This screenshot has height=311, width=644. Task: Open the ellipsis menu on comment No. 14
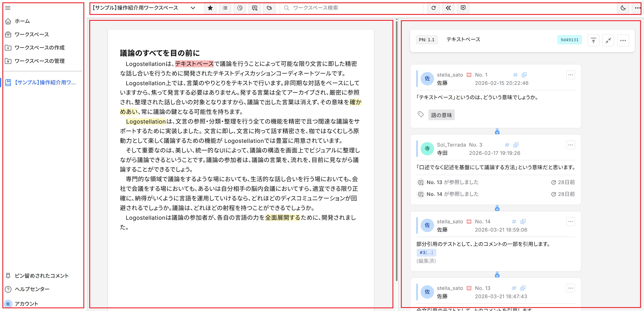(x=571, y=222)
